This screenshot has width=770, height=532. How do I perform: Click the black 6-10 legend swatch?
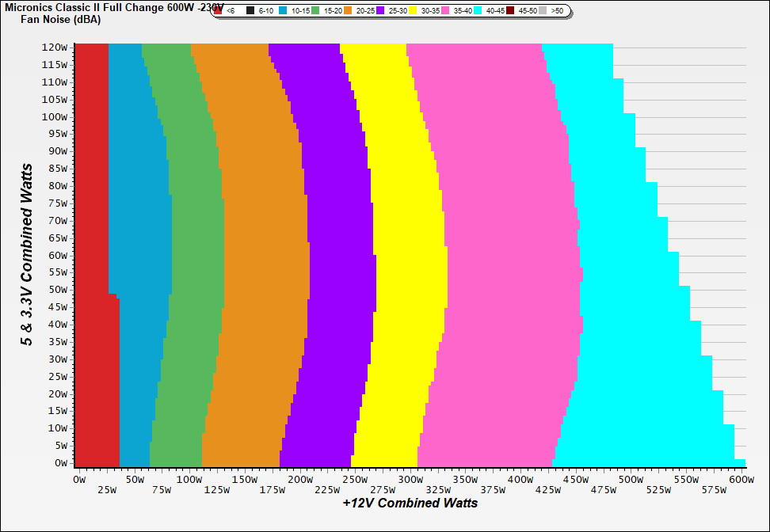[x=250, y=11]
